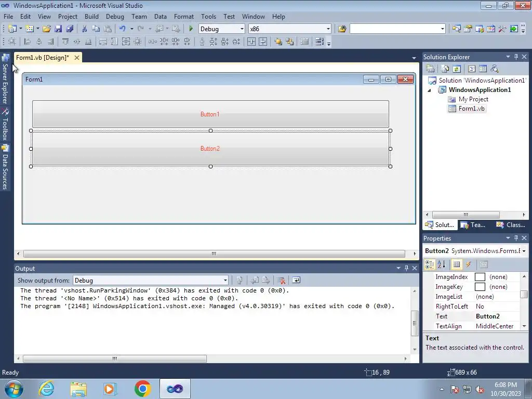
Task: Open the Button2 object selector dropdown
Action: [524, 251]
